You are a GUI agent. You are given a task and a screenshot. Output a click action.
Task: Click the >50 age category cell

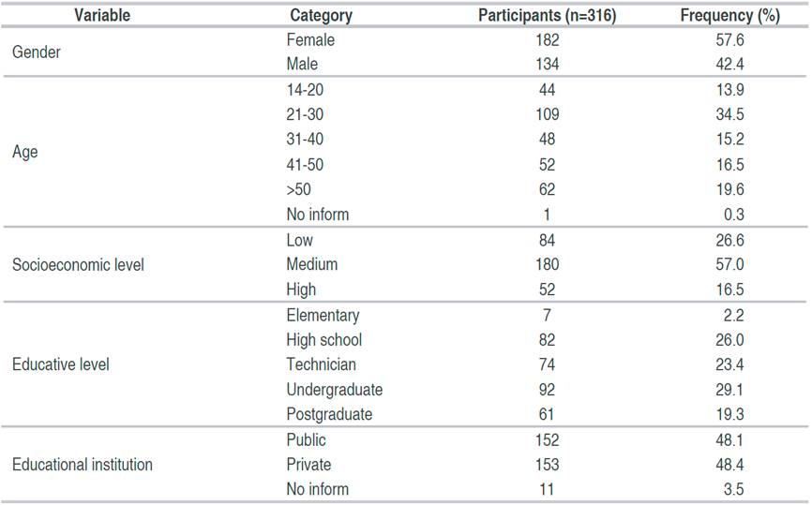pos(298,189)
